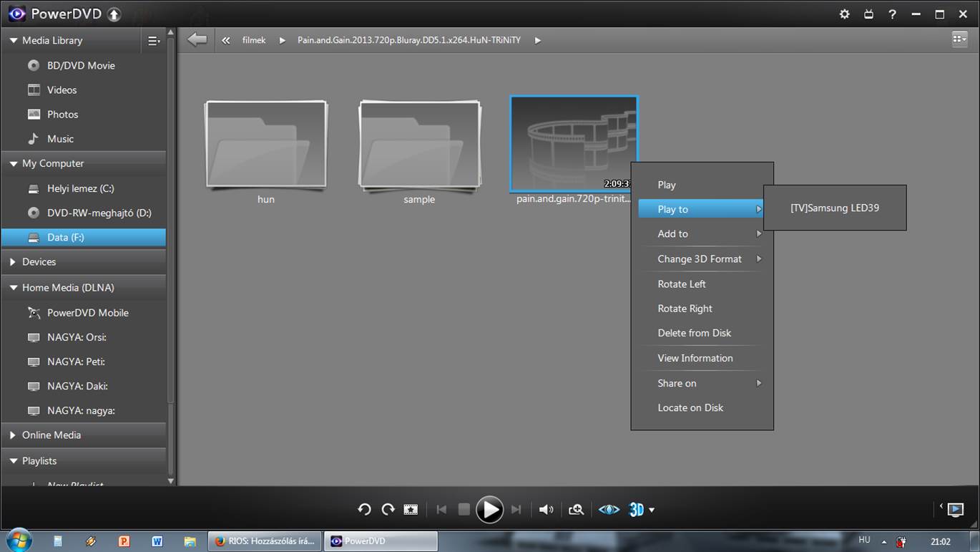The height and width of the screenshot is (552, 980).
Task: Click the back arrow navigation button
Action: pos(197,40)
